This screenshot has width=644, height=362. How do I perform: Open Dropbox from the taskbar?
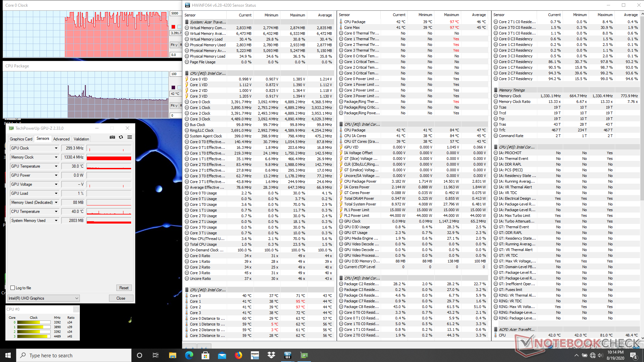(271, 355)
